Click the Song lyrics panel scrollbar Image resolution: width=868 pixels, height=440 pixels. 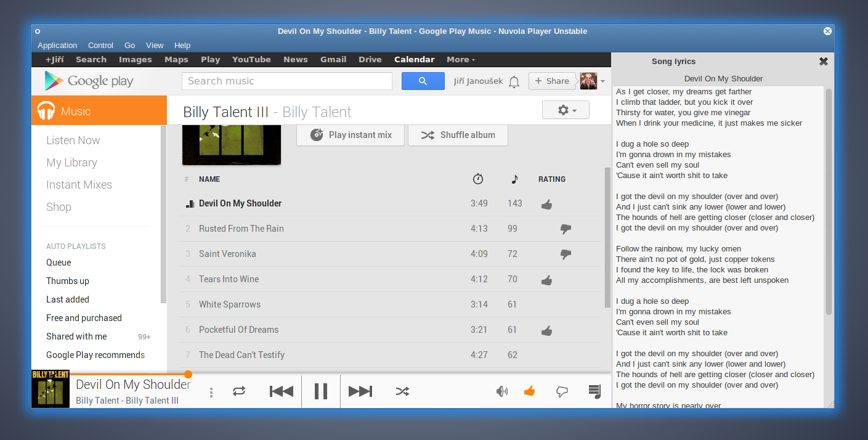point(829,202)
